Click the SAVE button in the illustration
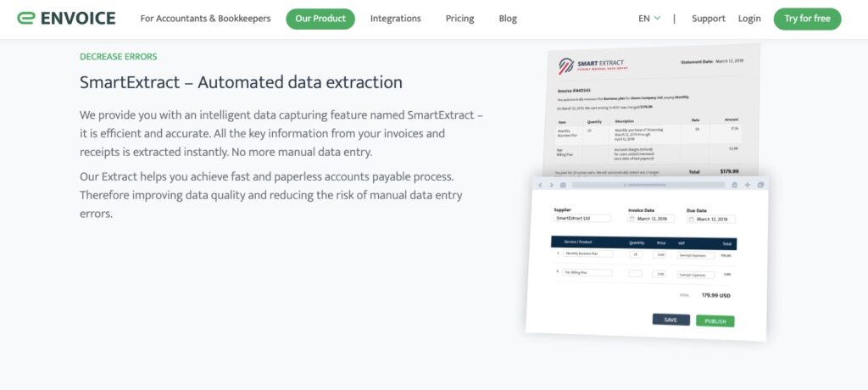The width and height of the screenshot is (868, 390). [671, 320]
